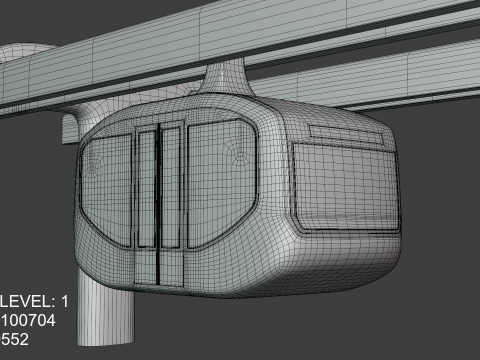Viewport: 480px width, 360px height.
Task: Click the "100704" count text
Action: tap(28, 321)
